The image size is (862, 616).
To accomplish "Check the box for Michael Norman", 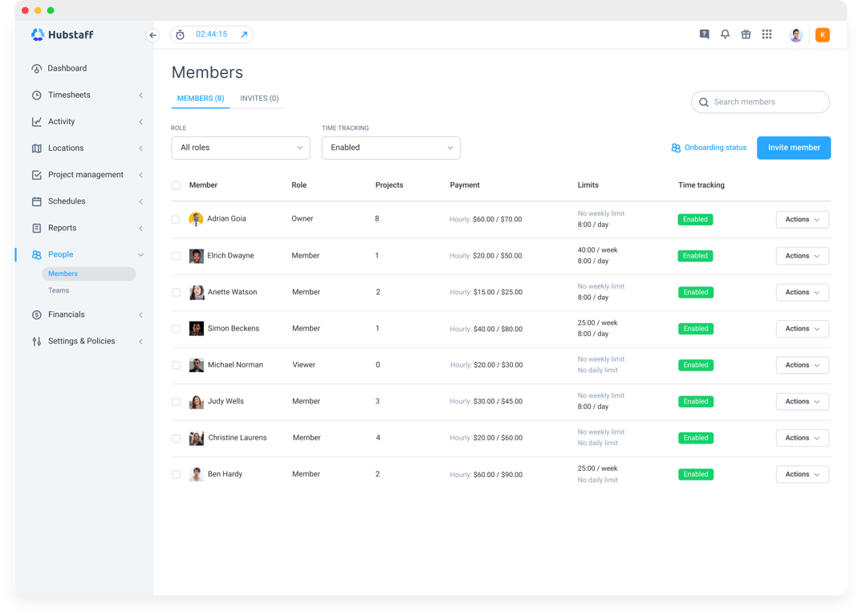I will 176,366.
